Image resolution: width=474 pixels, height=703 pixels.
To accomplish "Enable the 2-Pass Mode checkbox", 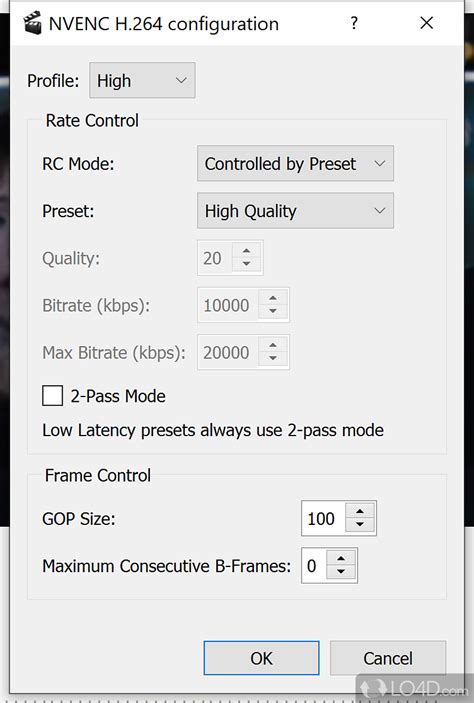I will [x=52, y=396].
